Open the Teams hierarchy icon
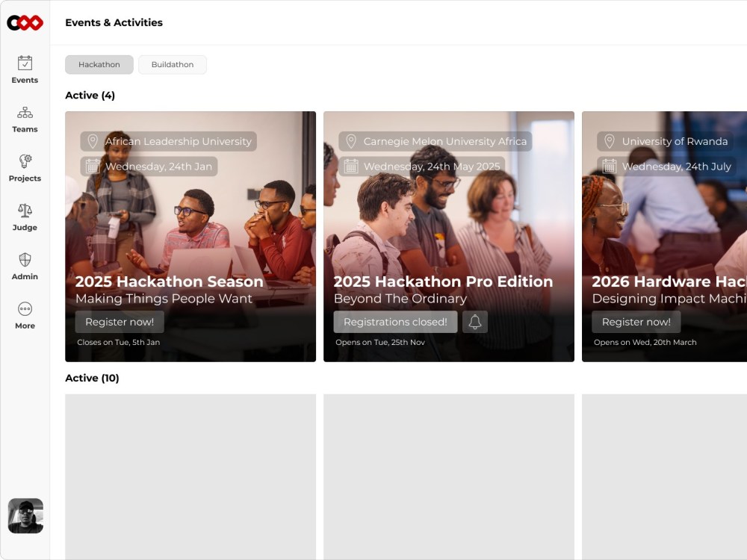 (25, 113)
